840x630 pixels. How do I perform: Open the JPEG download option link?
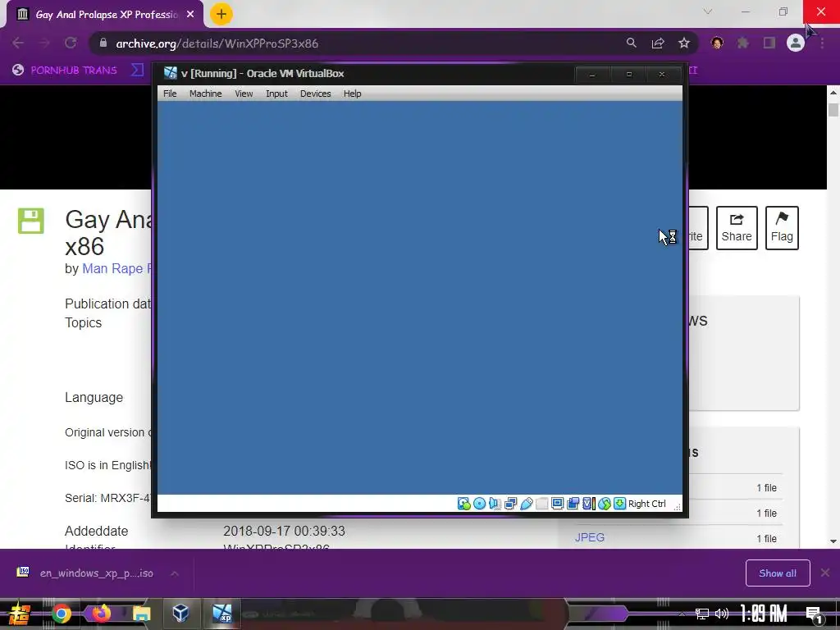click(x=590, y=537)
